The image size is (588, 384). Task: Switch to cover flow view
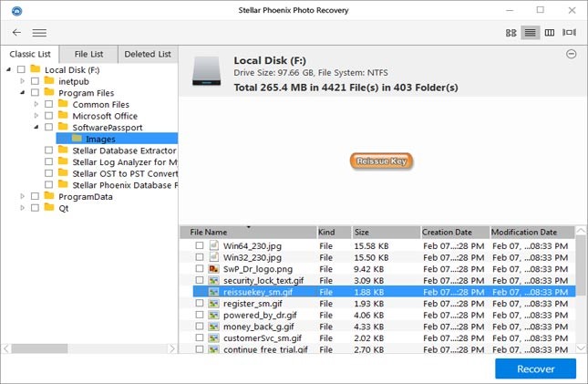(569, 33)
